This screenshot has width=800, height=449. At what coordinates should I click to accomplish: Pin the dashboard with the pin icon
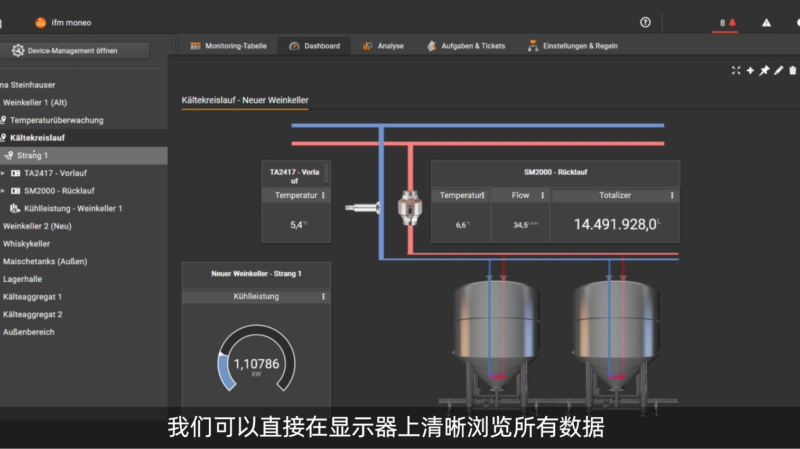[764, 70]
